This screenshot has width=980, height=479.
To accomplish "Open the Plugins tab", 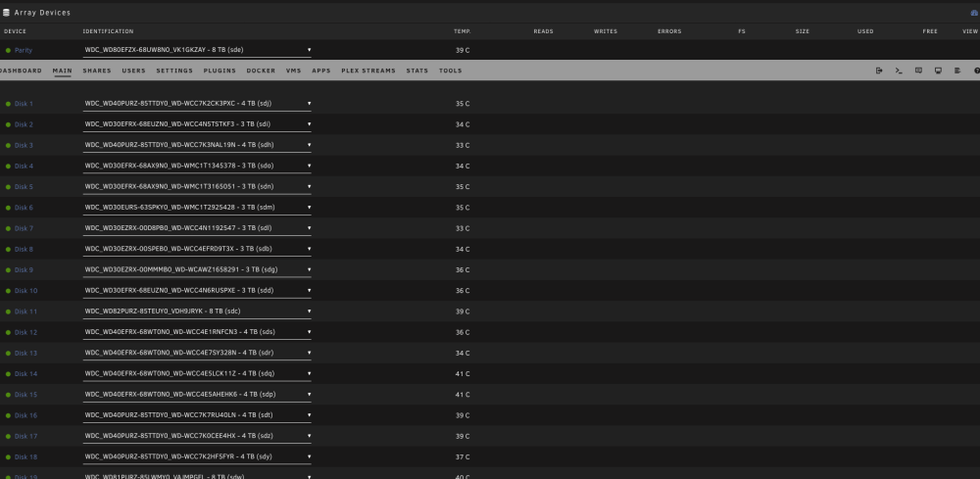I will click(220, 71).
